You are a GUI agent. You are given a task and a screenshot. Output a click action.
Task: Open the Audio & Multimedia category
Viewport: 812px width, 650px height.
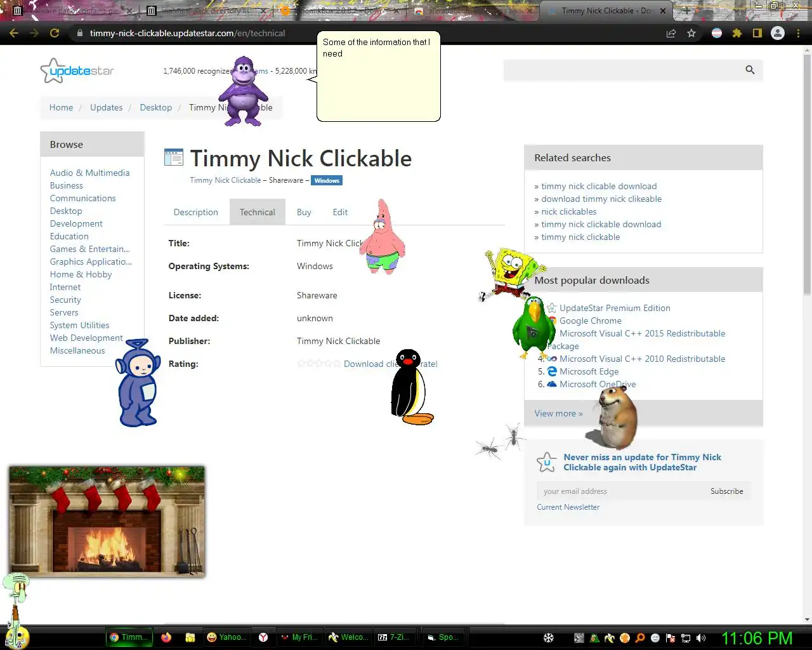(89, 173)
